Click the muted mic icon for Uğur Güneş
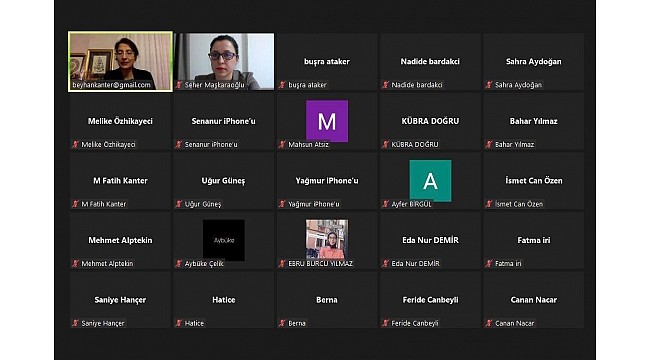Image resolution: width=650 pixels, height=360 pixels. tap(179, 204)
